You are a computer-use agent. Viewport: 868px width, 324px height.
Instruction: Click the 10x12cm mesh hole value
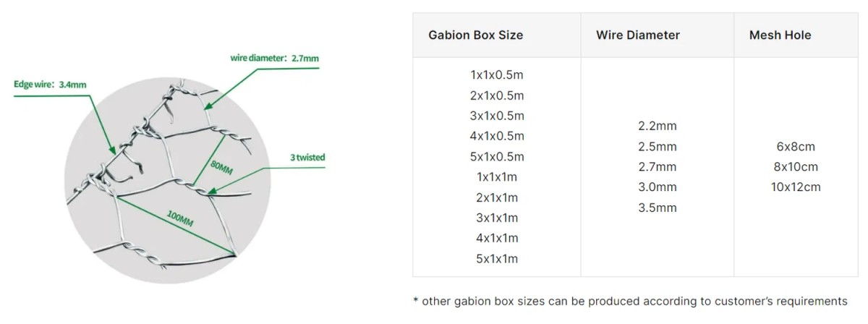tap(796, 187)
